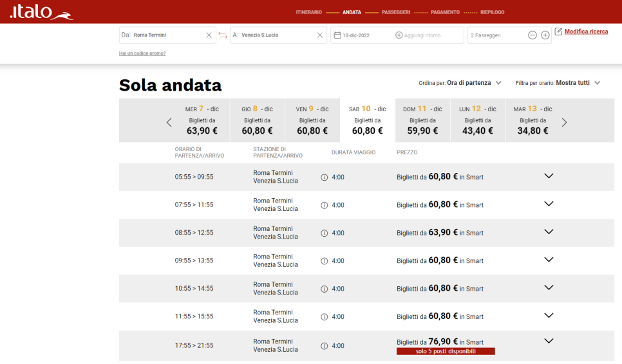Viewport: 622px width, 364px height.
Task: Show trip info for the 09:55 train
Action: (324, 261)
